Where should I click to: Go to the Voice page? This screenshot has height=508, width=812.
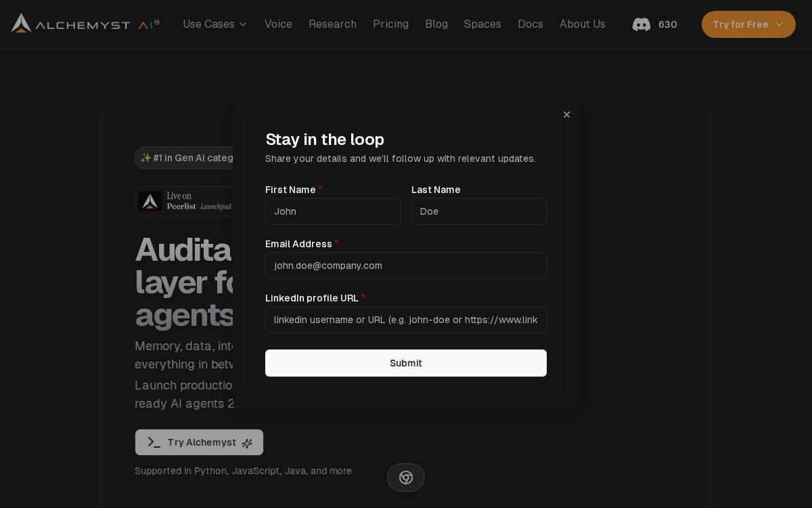coord(278,24)
